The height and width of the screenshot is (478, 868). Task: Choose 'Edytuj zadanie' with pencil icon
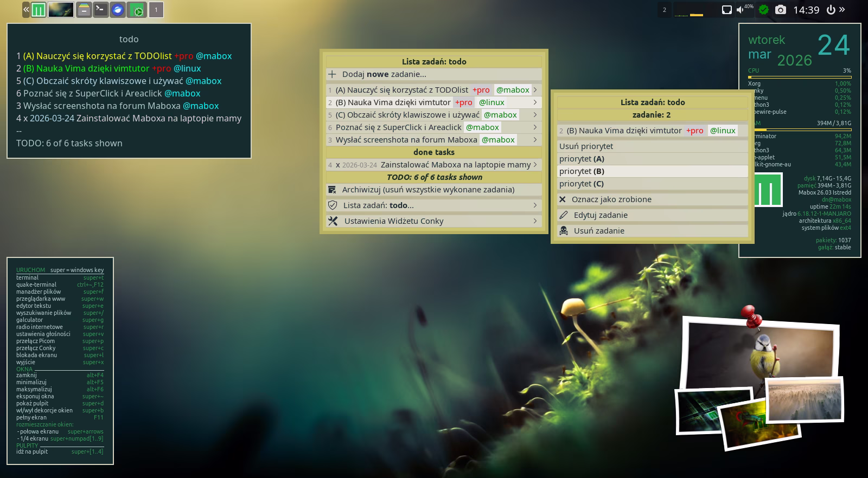point(600,215)
